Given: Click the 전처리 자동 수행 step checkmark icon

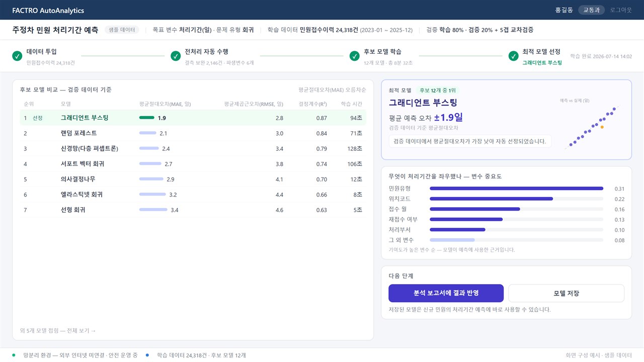Looking at the screenshot, I should (176, 56).
